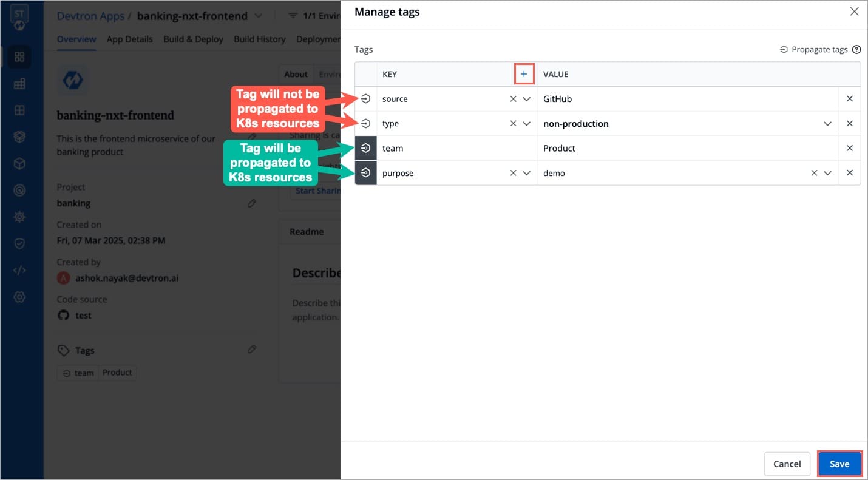The height and width of the screenshot is (480, 868).
Task: Clear the demo value
Action: coord(814,173)
